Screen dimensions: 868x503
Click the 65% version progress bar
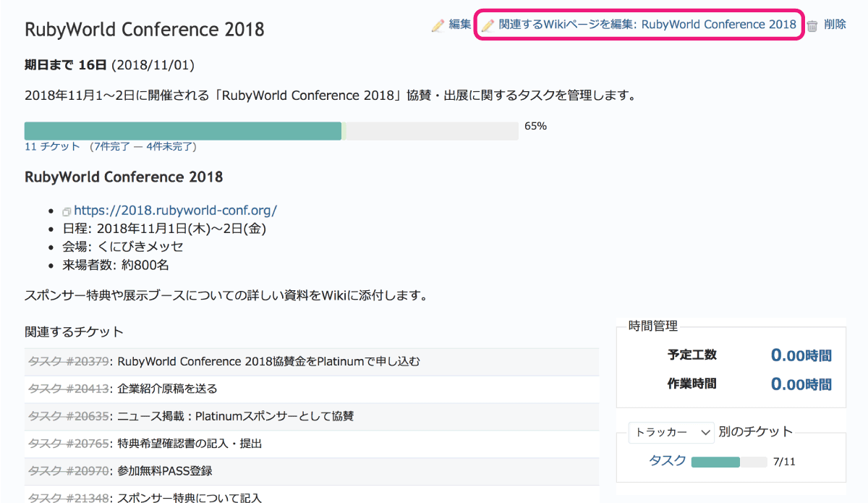click(x=271, y=131)
